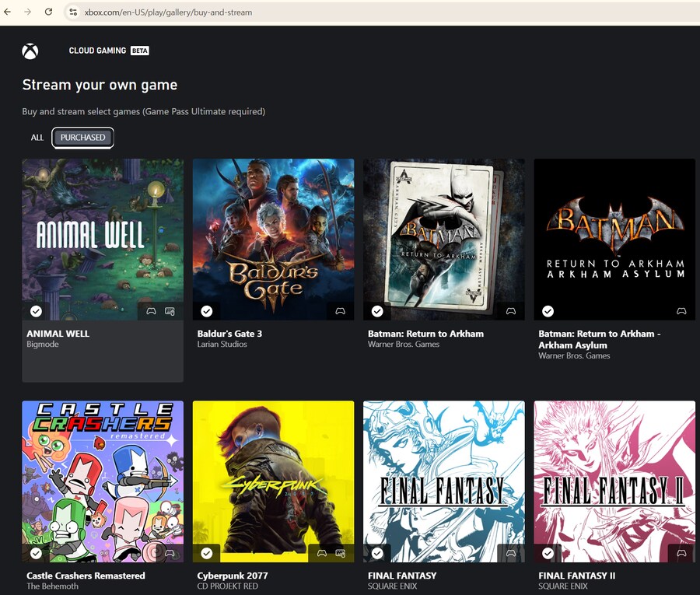Click the FINAL FANTASY II title text

point(577,576)
